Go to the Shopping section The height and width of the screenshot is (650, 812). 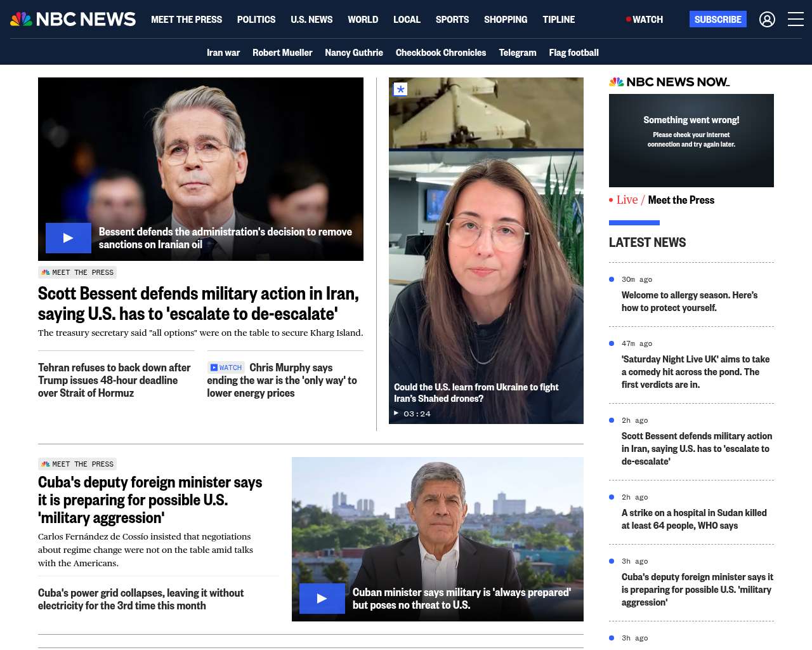click(x=506, y=20)
